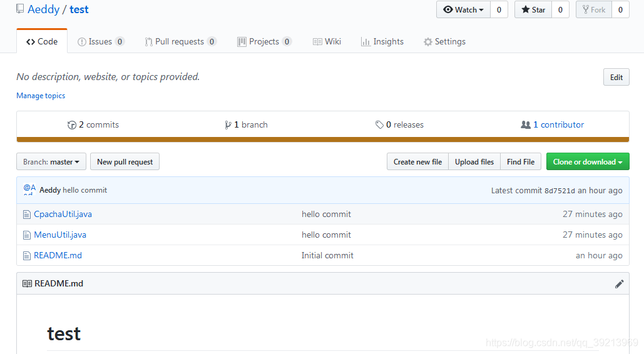Click the file icon beside CpachaUtil.java
This screenshot has height=354, width=644.
click(27, 215)
